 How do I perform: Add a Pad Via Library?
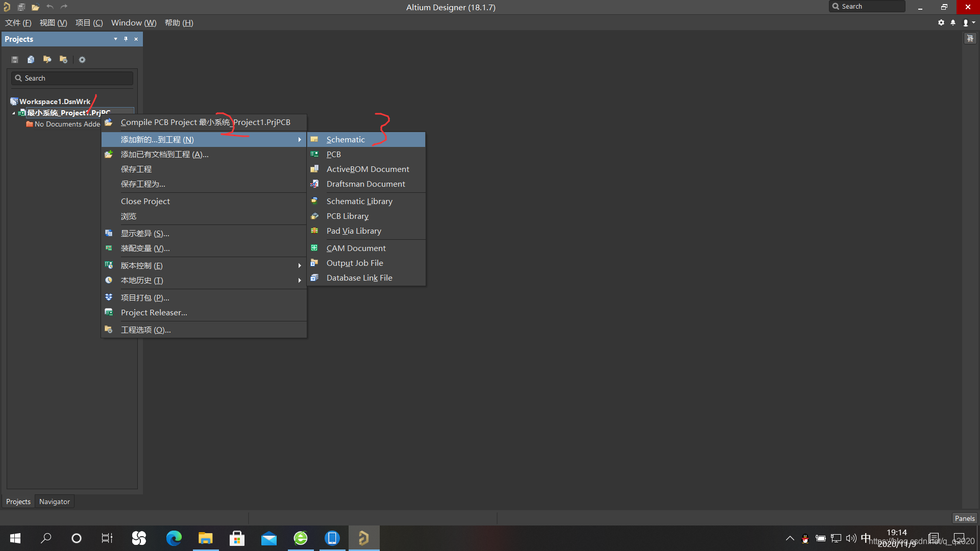click(366, 231)
